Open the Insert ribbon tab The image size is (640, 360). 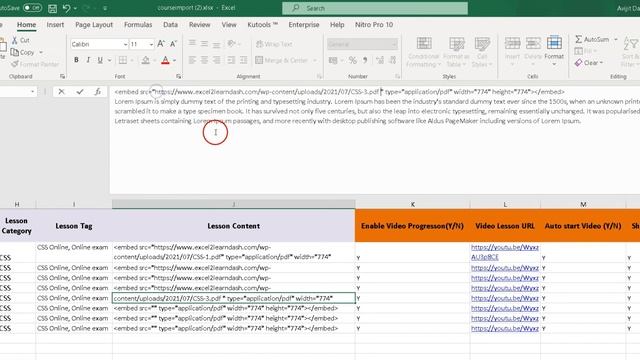(55, 25)
